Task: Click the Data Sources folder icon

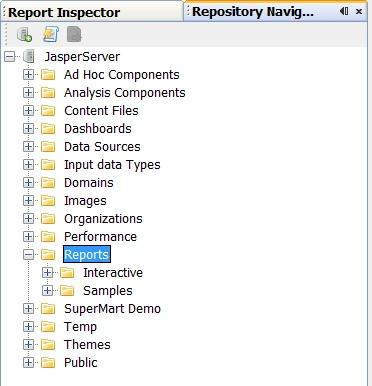Action: click(48, 147)
